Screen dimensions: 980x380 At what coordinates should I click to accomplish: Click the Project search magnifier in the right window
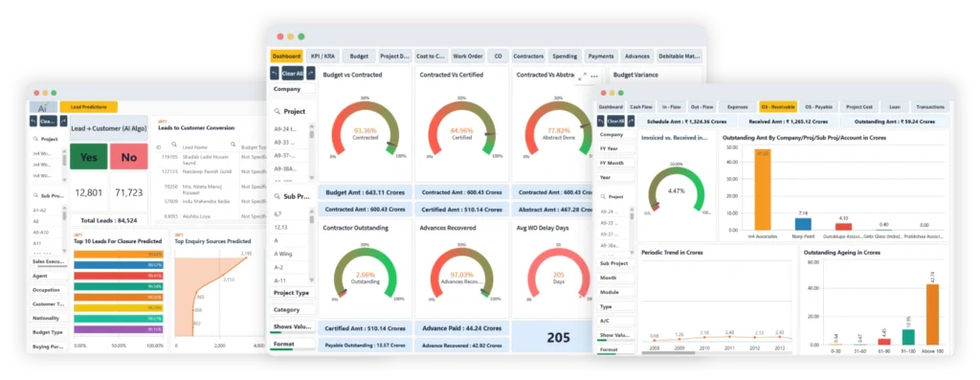click(x=603, y=196)
